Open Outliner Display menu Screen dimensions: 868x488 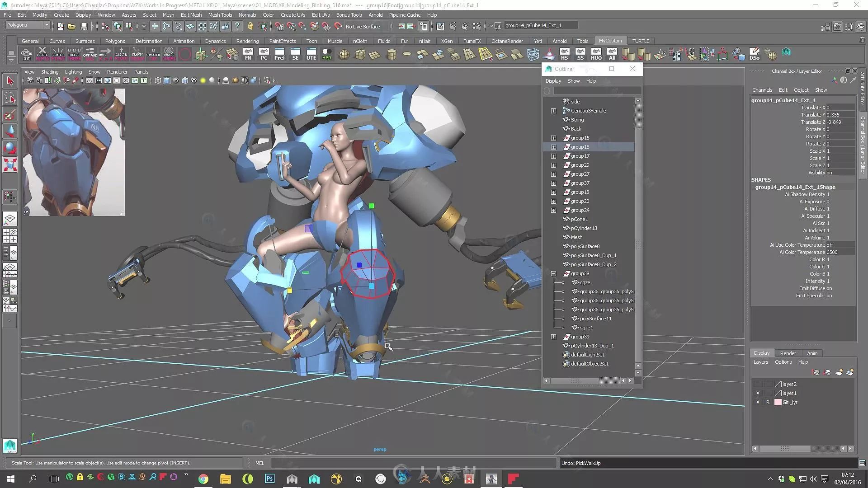(553, 81)
